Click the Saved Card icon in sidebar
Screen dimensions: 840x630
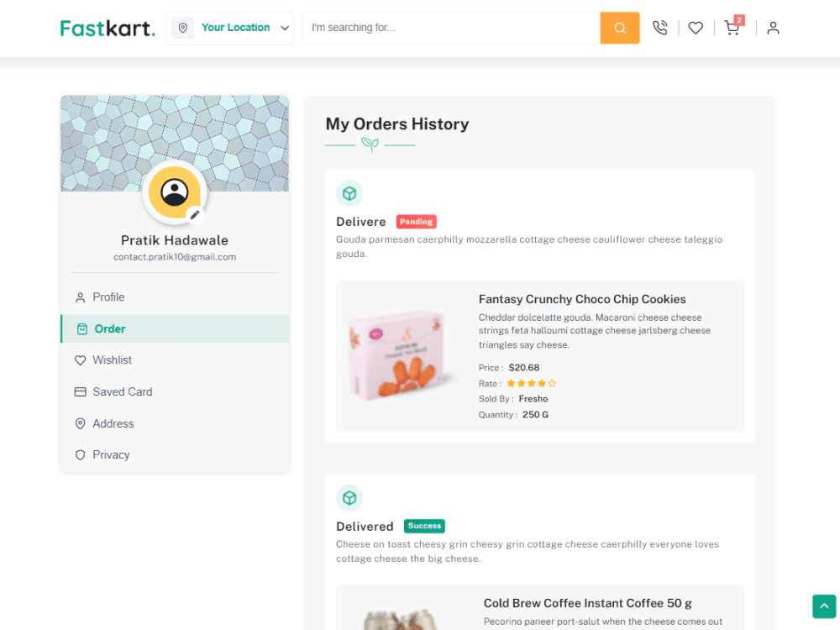coord(80,392)
